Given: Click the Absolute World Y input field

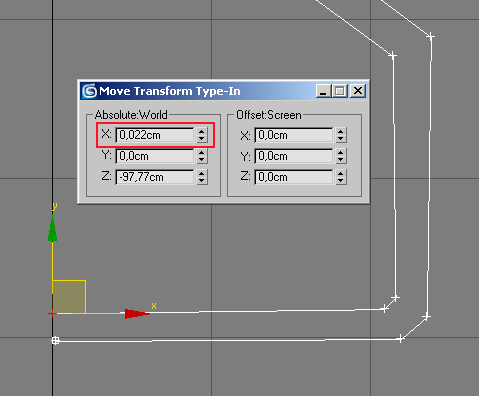Looking at the screenshot, I should [155, 156].
